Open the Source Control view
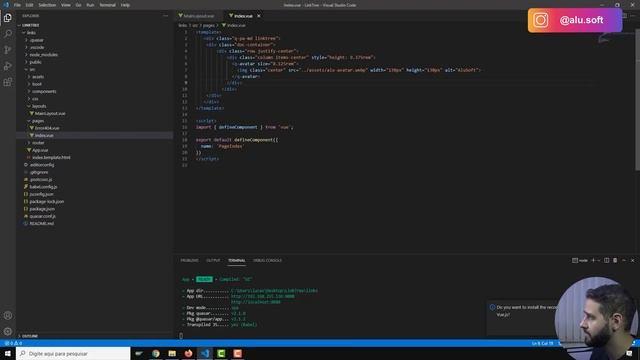The image size is (640, 360). click(x=8, y=50)
